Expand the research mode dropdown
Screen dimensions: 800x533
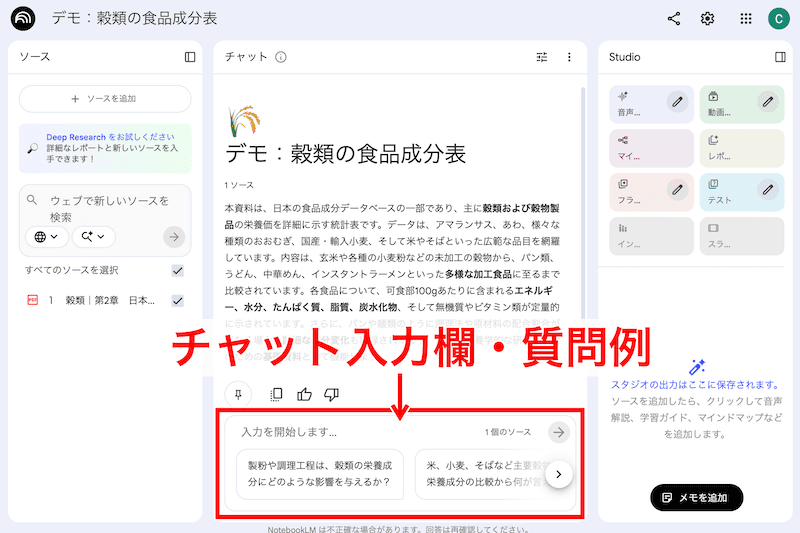94,237
